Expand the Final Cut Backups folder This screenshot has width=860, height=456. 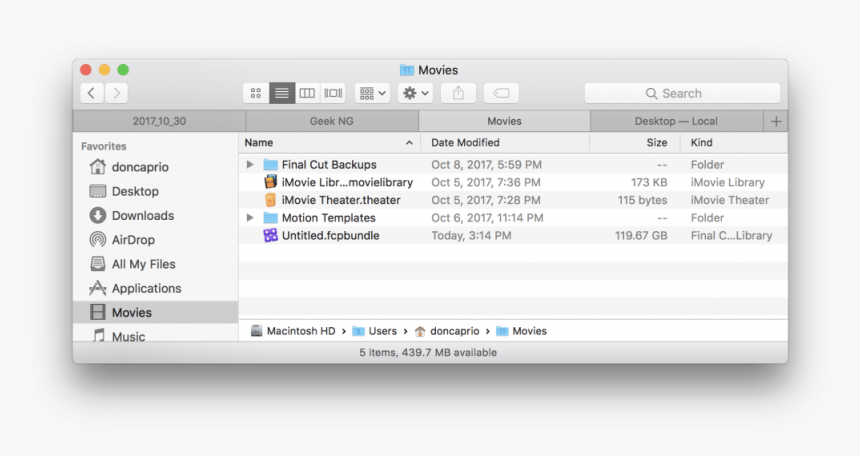click(x=250, y=165)
